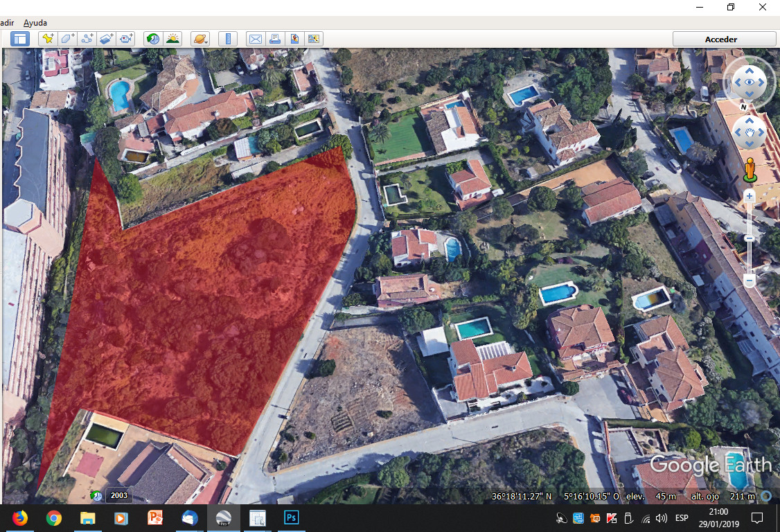Screen dimensions: 780x532
Task: Select the Add Path tool
Action: pos(87,39)
